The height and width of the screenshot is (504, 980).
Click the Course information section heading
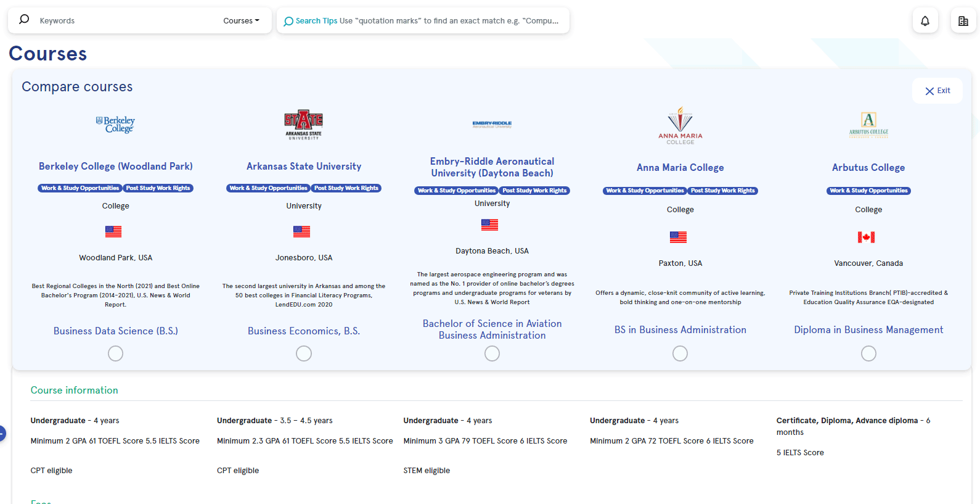(x=75, y=390)
